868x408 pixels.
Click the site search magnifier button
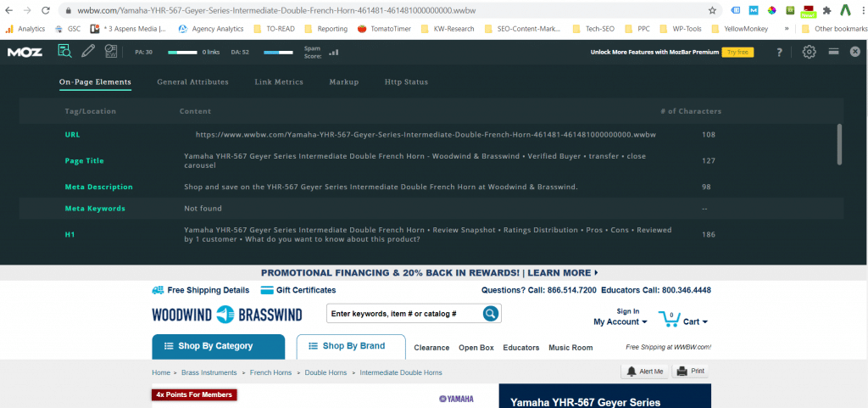click(x=491, y=313)
